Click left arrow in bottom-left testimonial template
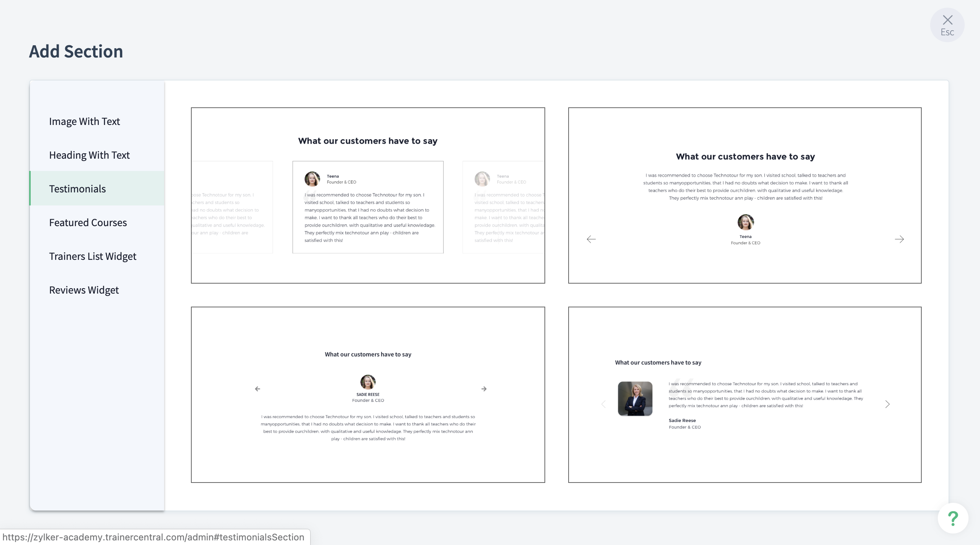This screenshot has height=545, width=980. (258, 389)
